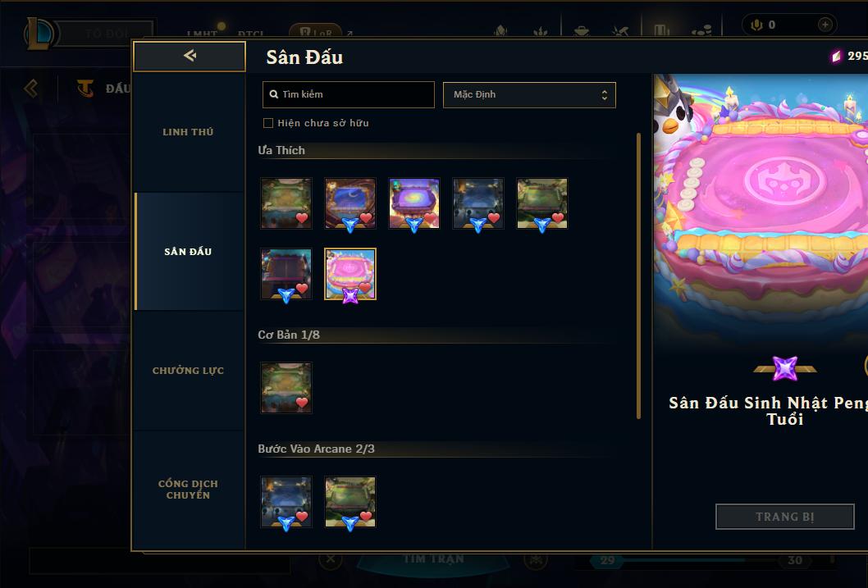Select the pink birthday cake arena thumbnail

click(349, 274)
